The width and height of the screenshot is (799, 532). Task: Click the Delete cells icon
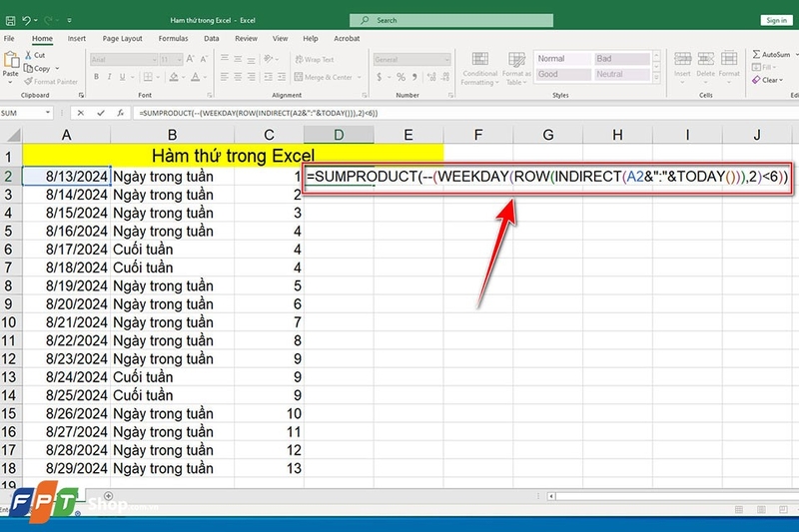pos(706,59)
